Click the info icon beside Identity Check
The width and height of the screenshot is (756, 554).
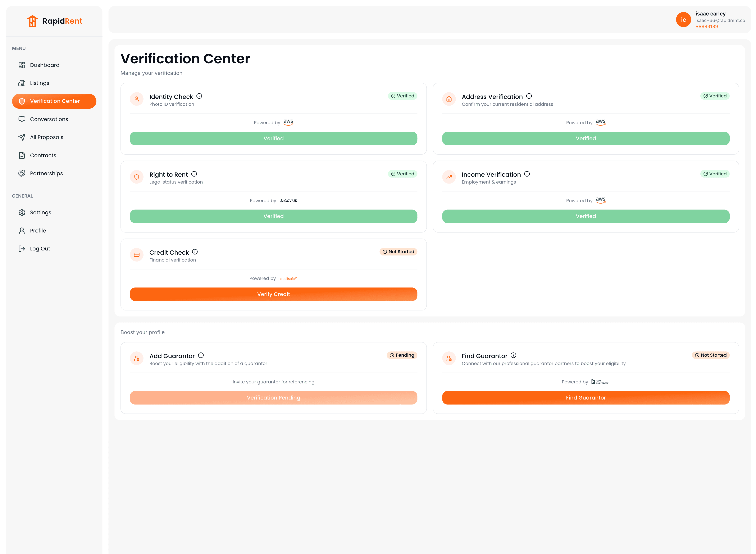(x=199, y=96)
